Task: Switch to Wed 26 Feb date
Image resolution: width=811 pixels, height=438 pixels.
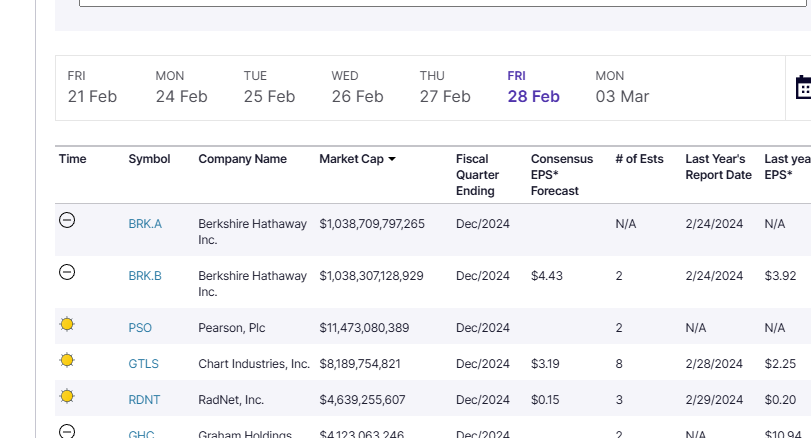Action: click(x=357, y=87)
